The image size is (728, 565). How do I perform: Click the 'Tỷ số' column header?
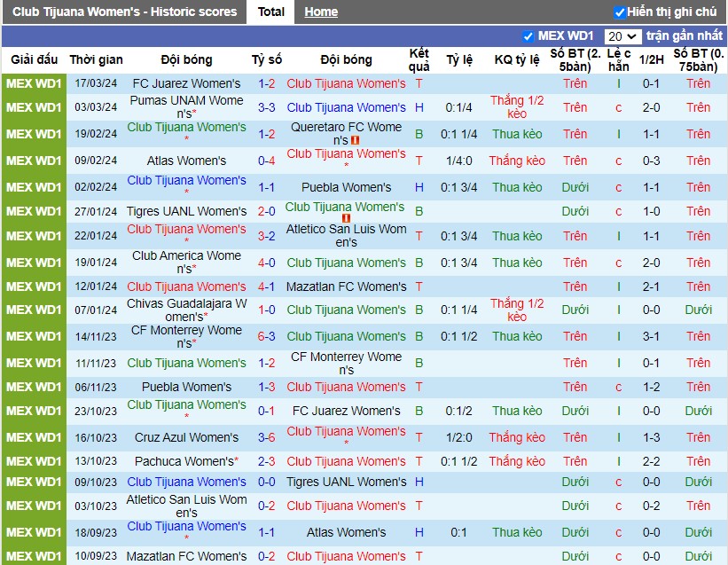267,60
